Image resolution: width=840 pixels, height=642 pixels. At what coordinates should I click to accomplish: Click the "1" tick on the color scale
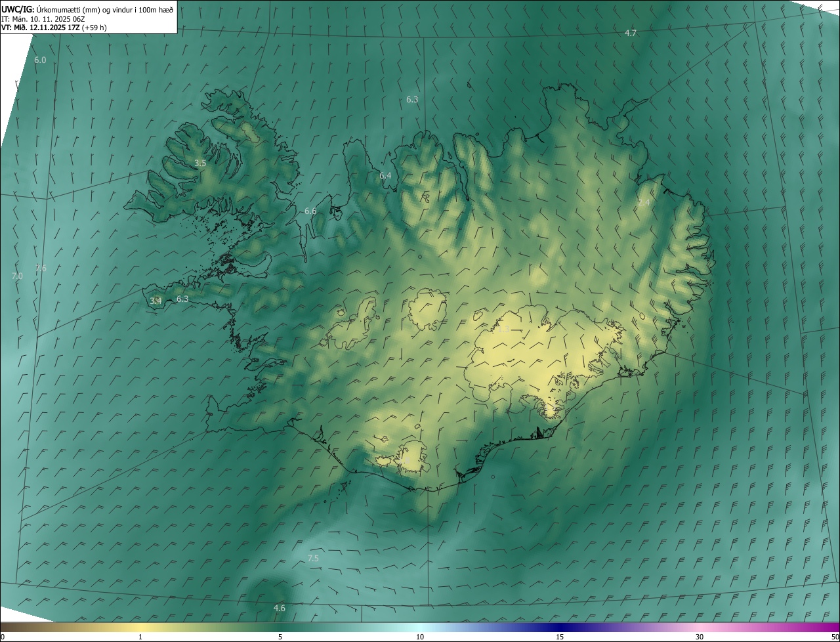140,637
